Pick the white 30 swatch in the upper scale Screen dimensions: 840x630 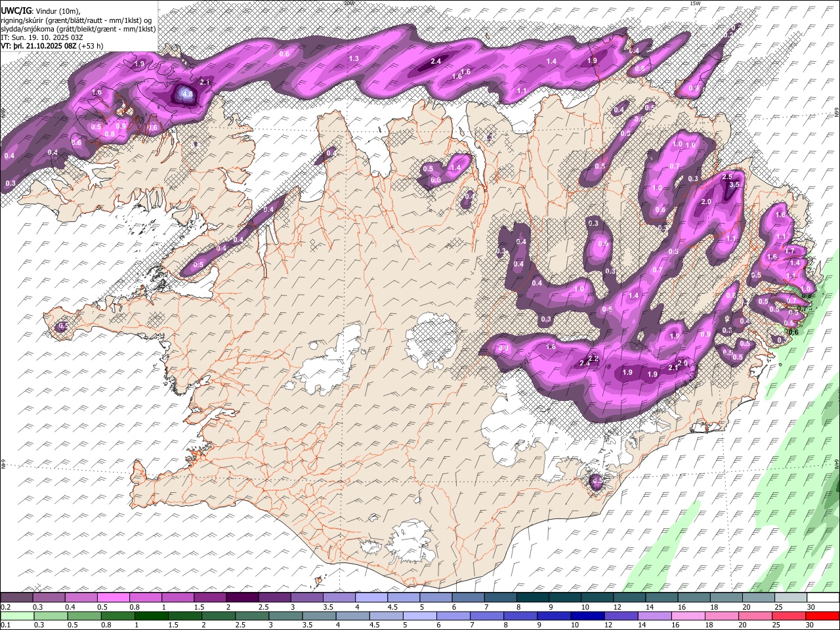[823, 597]
